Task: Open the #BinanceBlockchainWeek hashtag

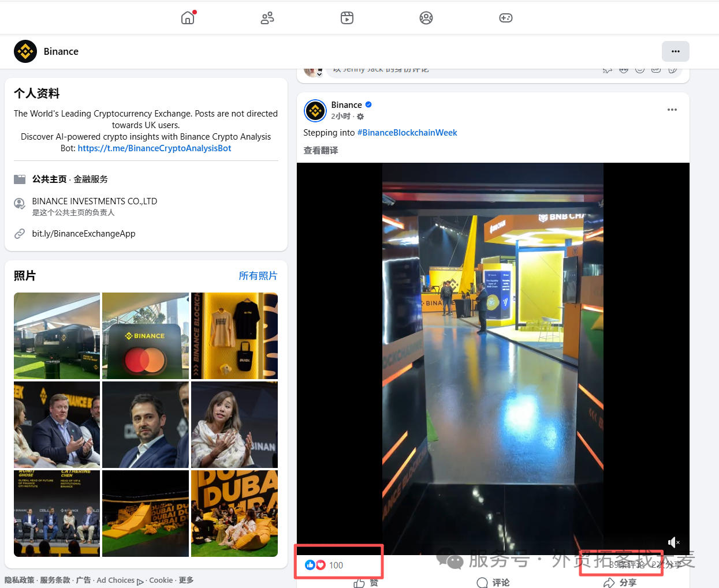Action: click(x=407, y=133)
